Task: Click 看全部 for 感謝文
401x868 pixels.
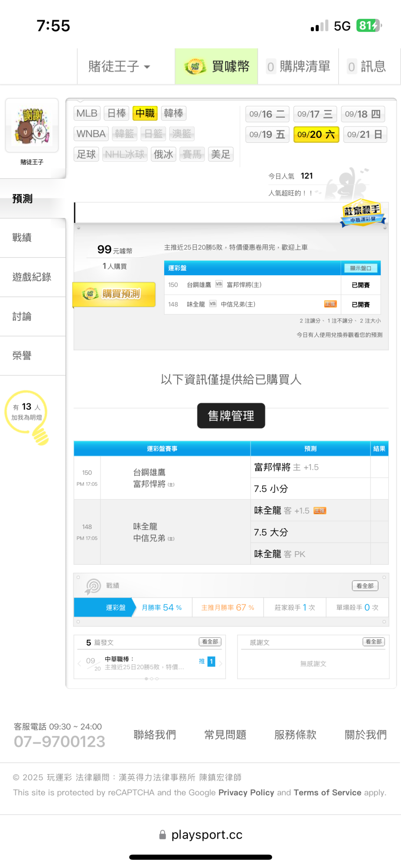Action: click(374, 641)
